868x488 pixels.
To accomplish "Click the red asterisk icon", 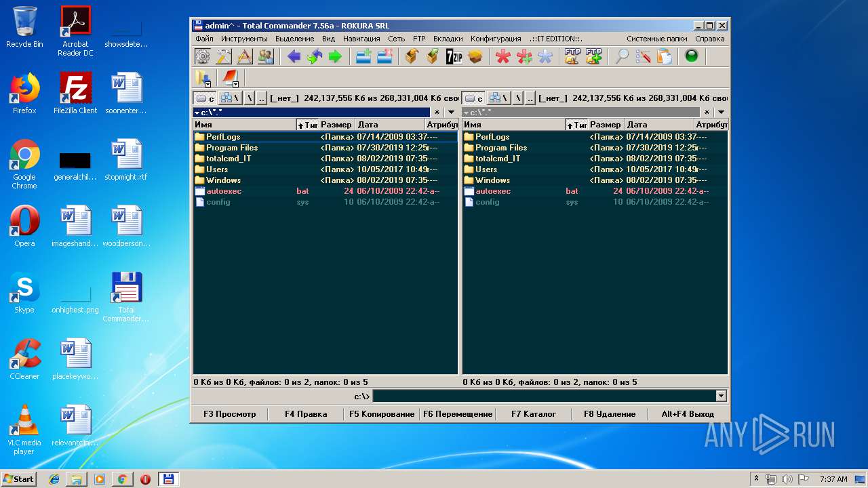I will coord(502,57).
